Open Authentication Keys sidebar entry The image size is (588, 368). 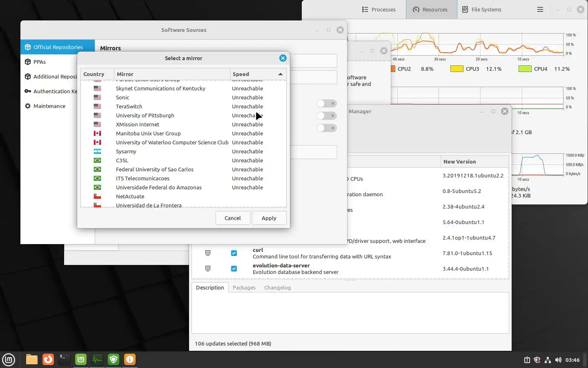(x=49, y=91)
